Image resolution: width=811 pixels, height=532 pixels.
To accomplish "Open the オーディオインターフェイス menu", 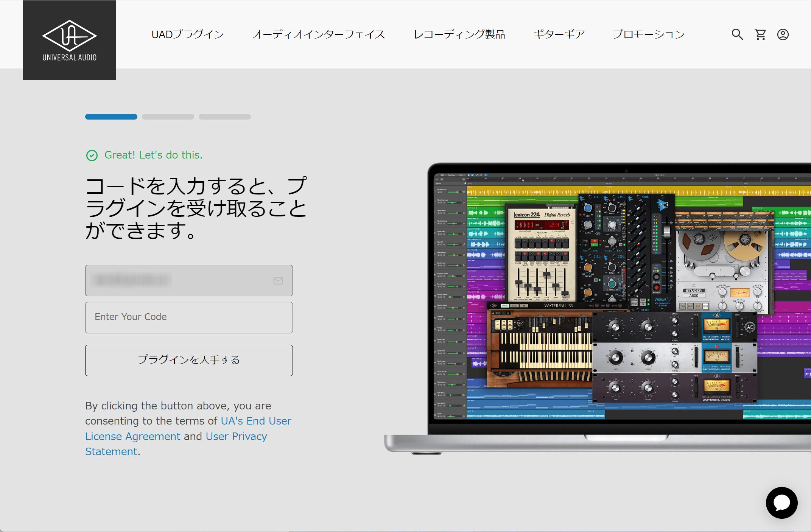I will click(x=319, y=34).
